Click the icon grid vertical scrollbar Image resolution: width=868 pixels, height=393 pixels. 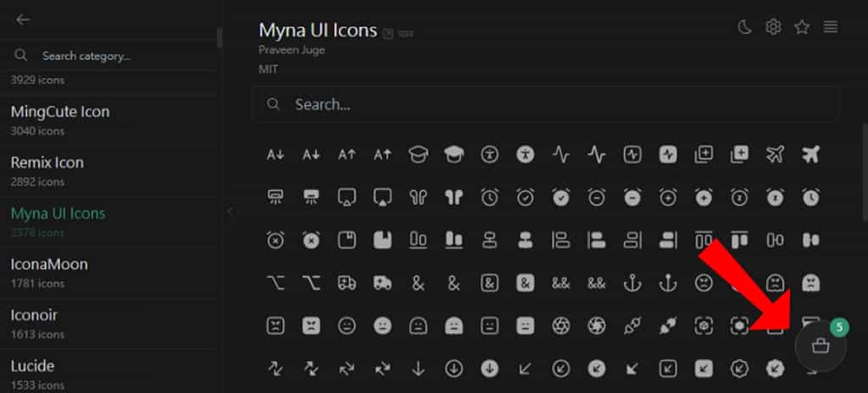coord(865,172)
